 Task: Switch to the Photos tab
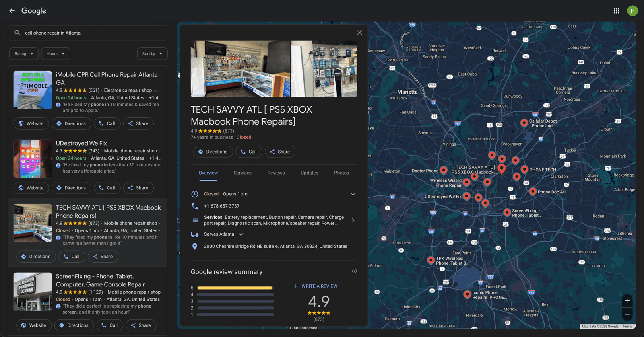[342, 173]
